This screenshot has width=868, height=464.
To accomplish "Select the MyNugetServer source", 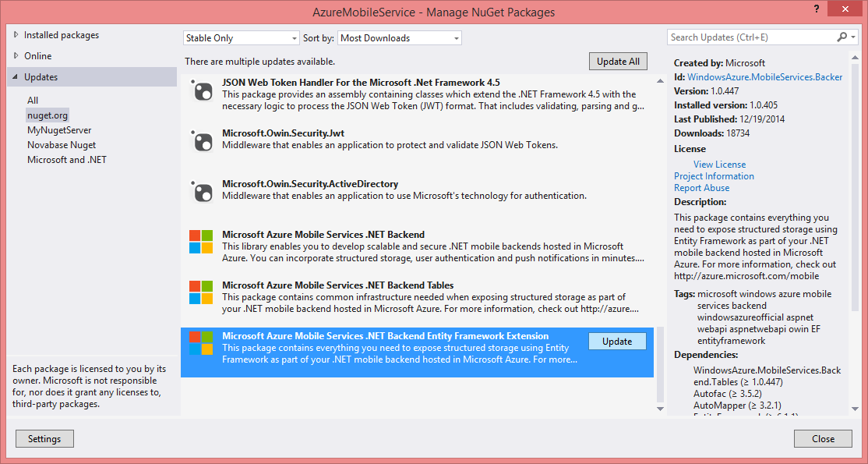I will 59,130.
